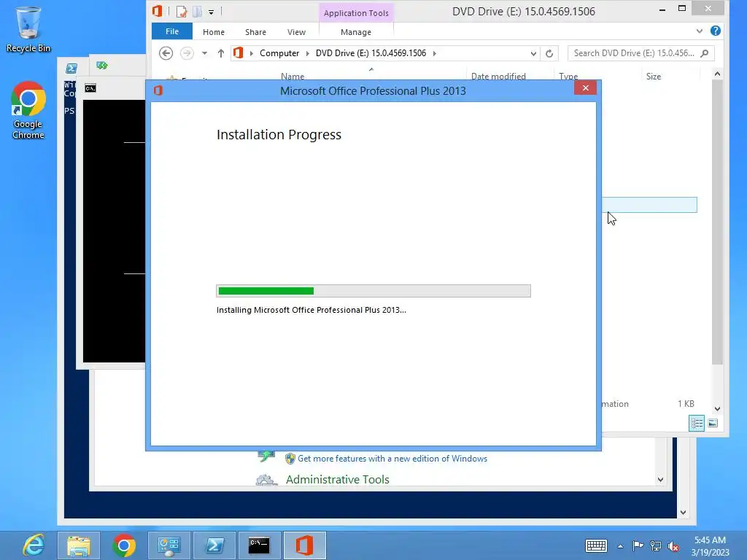Click DVD Drive (E:) breadcrumb segment
Image resolution: width=747 pixels, height=560 pixels.
pos(371,52)
